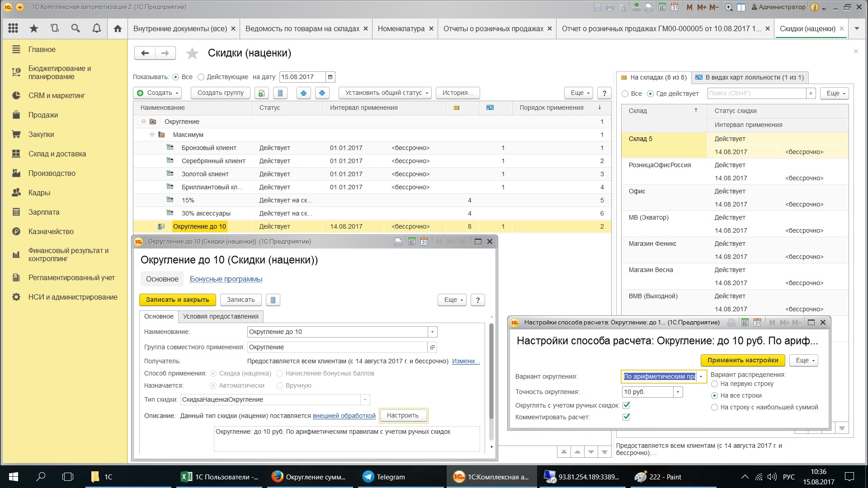The width and height of the screenshot is (868, 488).
Task: Open the Группа совместного применения field link icon
Action: 432,347
